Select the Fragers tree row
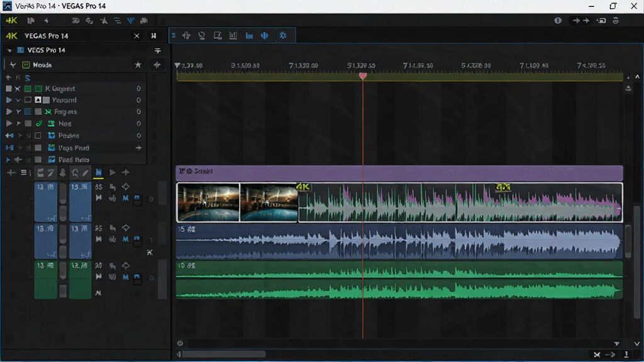 (x=74, y=112)
